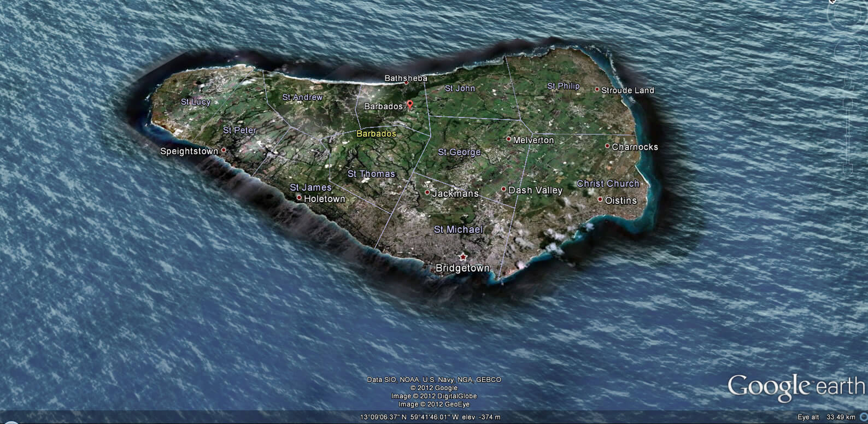Click the Melverton marker dot
This screenshot has width=868, height=424.
pyautogui.click(x=509, y=139)
